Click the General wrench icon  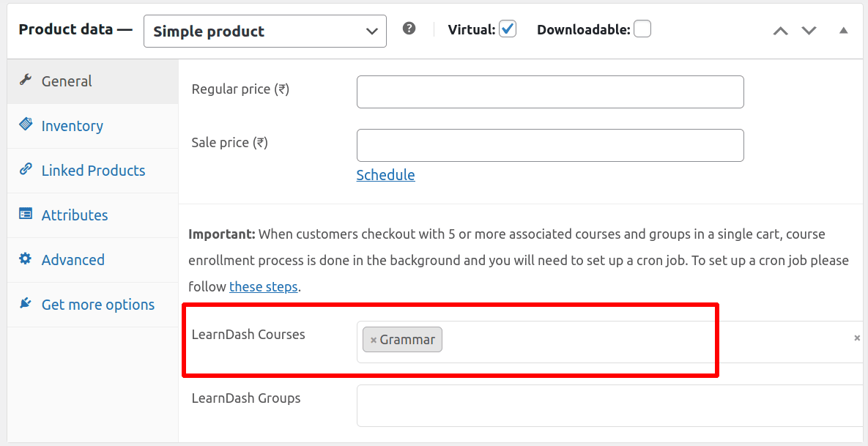point(26,81)
